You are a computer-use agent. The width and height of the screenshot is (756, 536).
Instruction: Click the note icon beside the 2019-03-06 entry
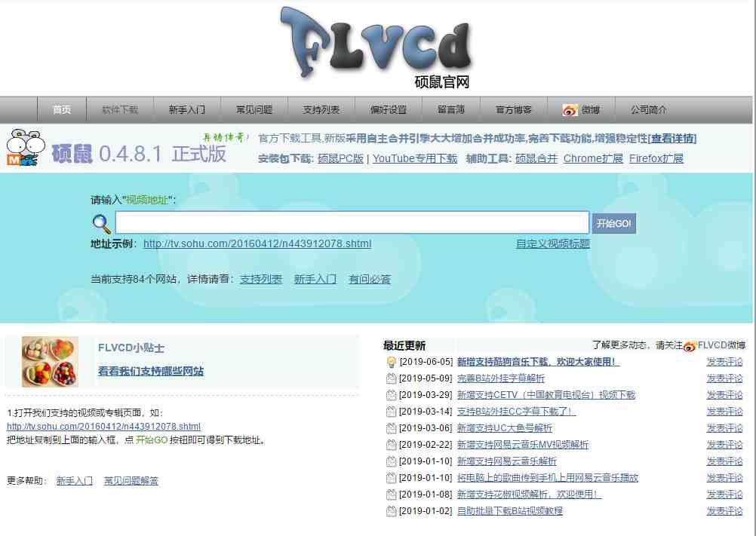click(391, 428)
